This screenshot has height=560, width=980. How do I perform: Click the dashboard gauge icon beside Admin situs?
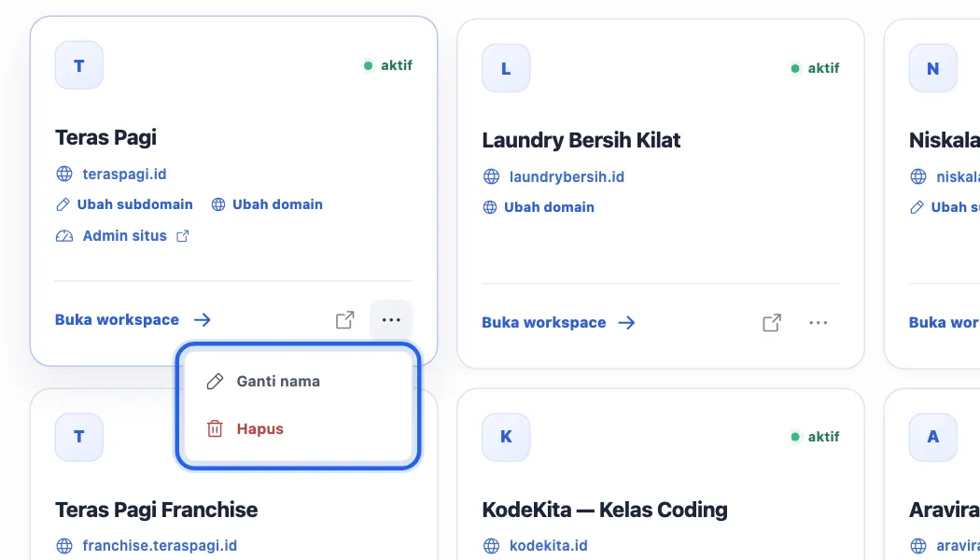point(64,235)
